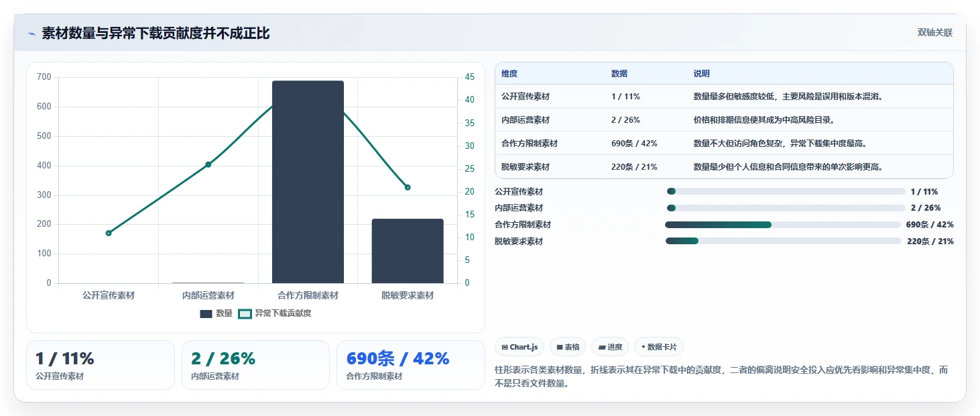Click the 双轴关联 label in header
The width and height of the screenshot is (980, 416).
[x=935, y=33]
